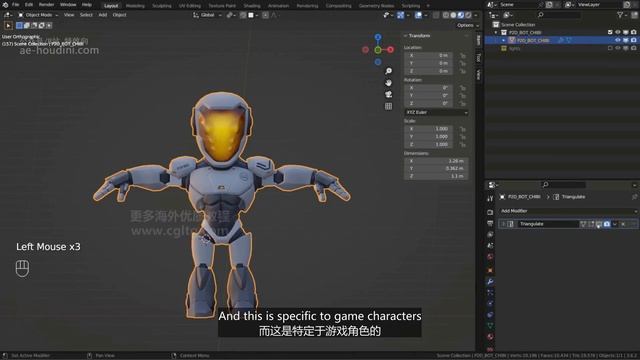Toggle exclude checkbox of lights collection

(610, 48)
